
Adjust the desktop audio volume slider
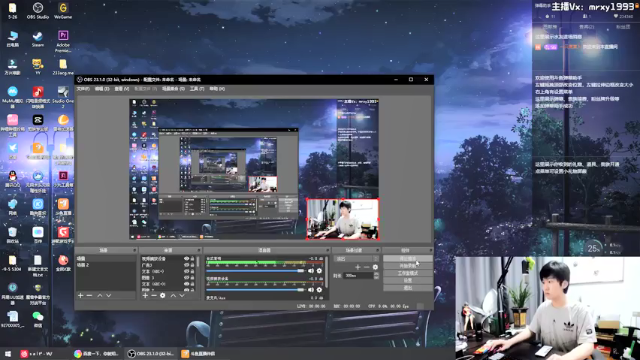(x=256, y=271)
